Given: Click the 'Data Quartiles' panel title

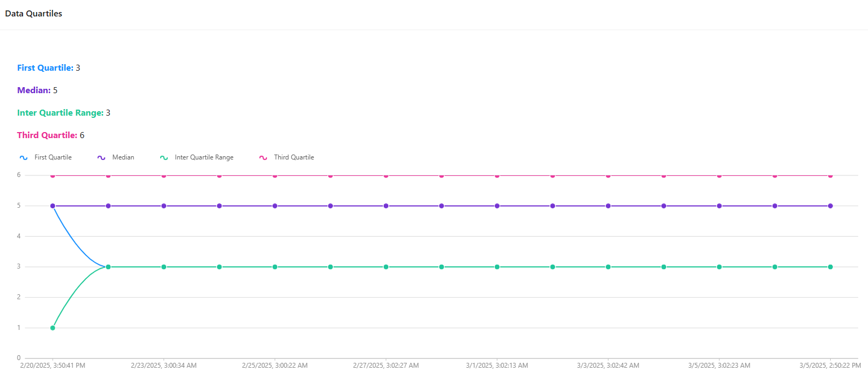Looking at the screenshot, I should pyautogui.click(x=33, y=14).
